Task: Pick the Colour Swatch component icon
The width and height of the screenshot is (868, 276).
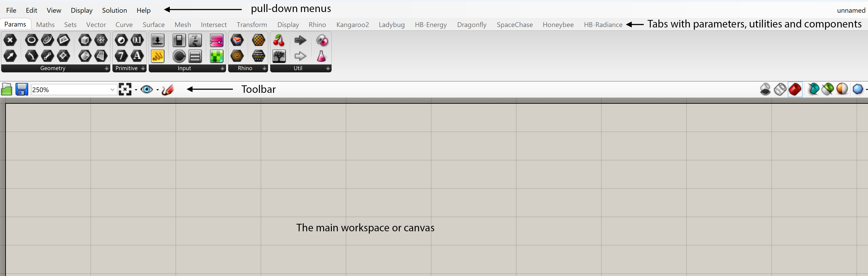Action: point(216,56)
